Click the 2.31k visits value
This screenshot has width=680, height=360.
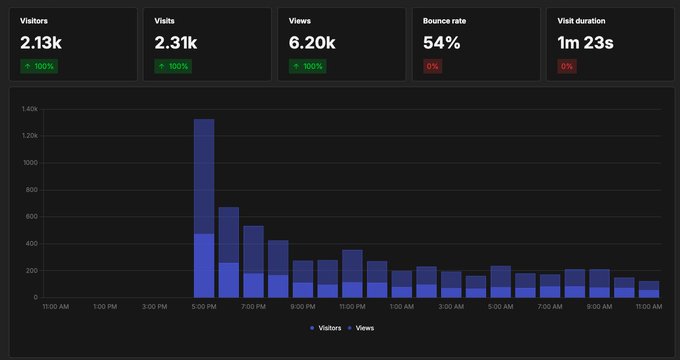pyautogui.click(x=176, y=43)
